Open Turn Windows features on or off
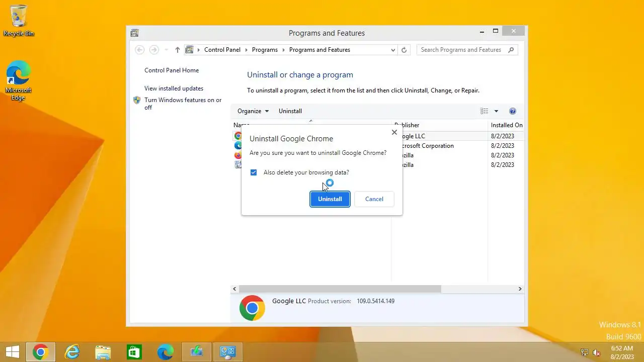The height and width of the screenshot is (362, 644). pos(183,104)
